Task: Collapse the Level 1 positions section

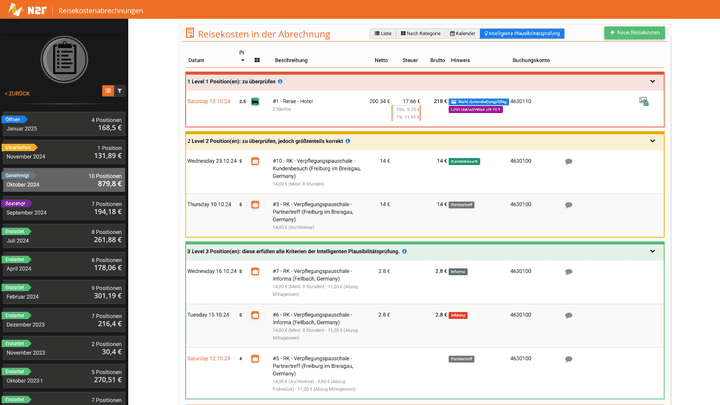Action: click(653, 81)
